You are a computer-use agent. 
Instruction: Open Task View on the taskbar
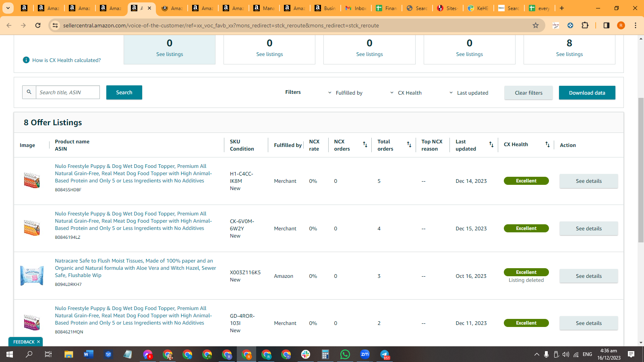click(48, 354)
